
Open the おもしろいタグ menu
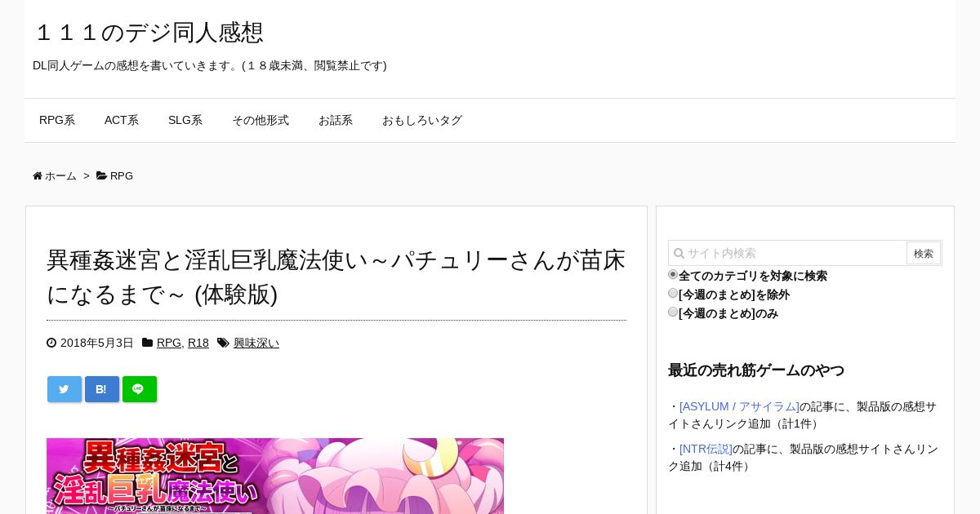pyautogui.click(x=422, y=121)
